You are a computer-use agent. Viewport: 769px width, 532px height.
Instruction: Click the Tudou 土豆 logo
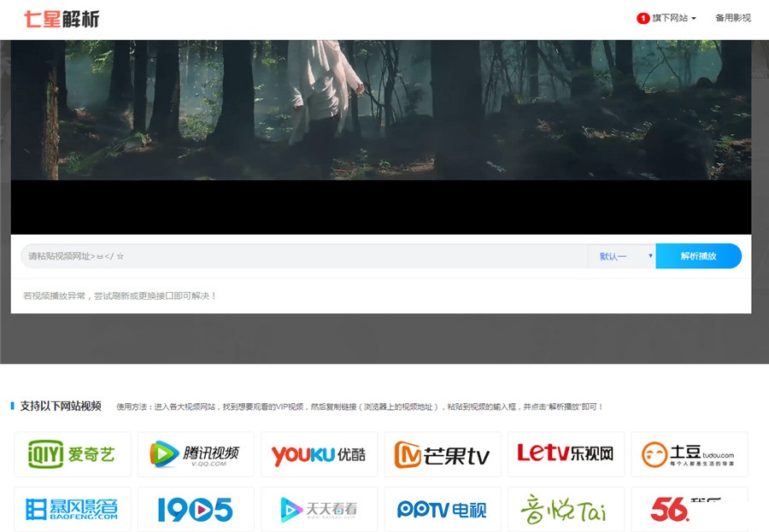[x=689, y=454]
